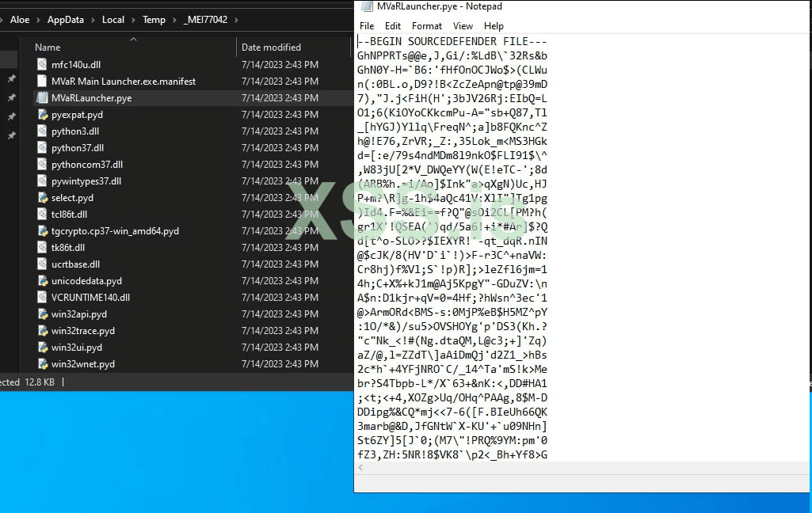Click the tgcrypto.cp37-win_amd64.pyd file icon
Image resolution: width=812 pixels, height=513 pixels.
pos(43,230)
